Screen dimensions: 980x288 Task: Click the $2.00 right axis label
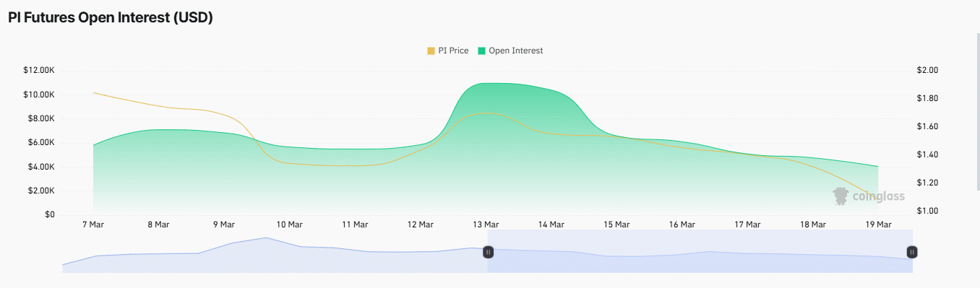point(927,70)
